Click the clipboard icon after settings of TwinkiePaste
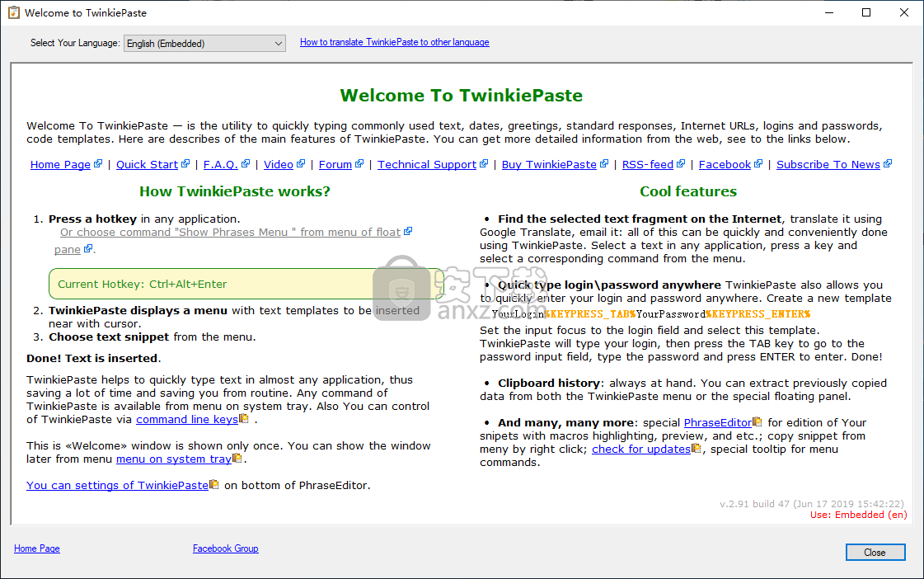 tap(214, 485)
